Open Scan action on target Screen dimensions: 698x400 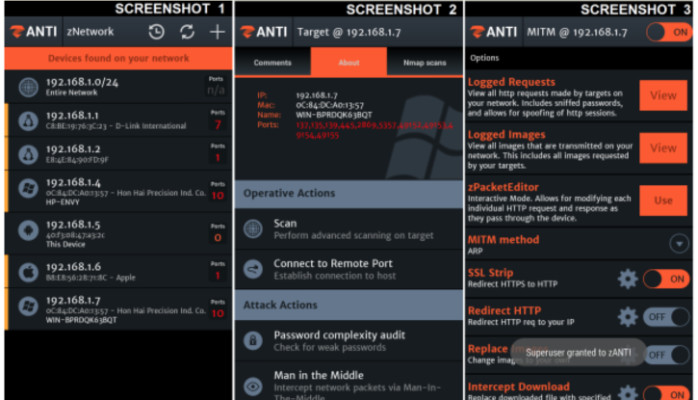[349, 229]
